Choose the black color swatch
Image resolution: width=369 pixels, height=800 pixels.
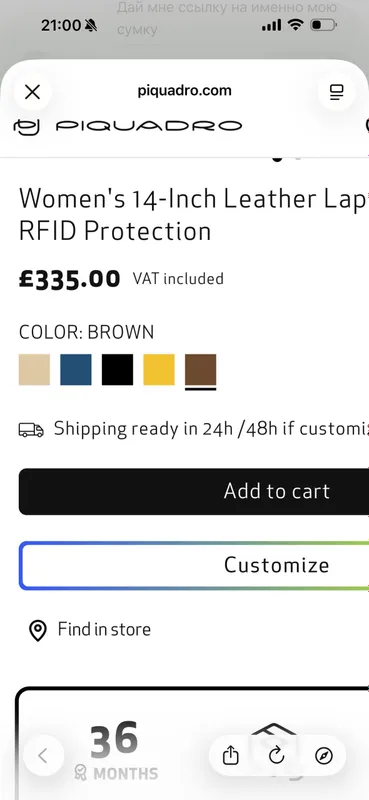pos(117,369)
